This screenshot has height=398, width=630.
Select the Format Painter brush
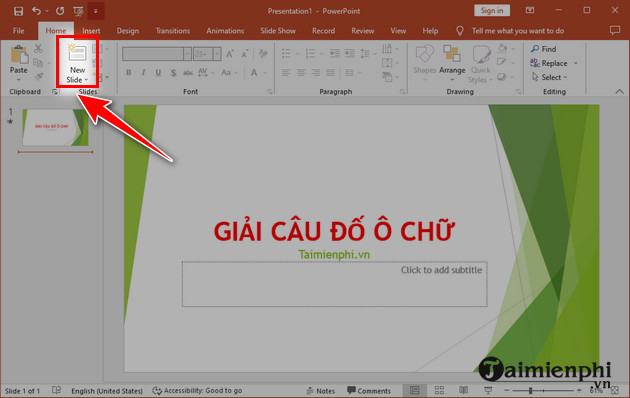pos(39,76)
